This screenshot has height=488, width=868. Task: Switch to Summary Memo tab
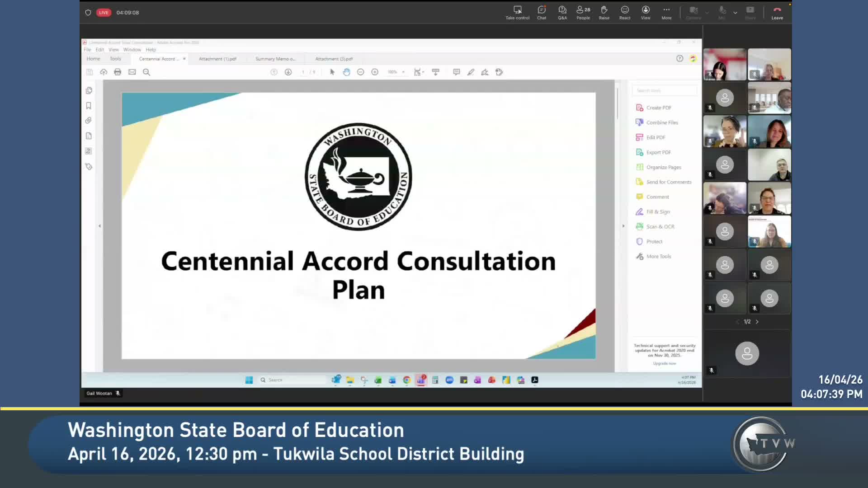(275, 59)
